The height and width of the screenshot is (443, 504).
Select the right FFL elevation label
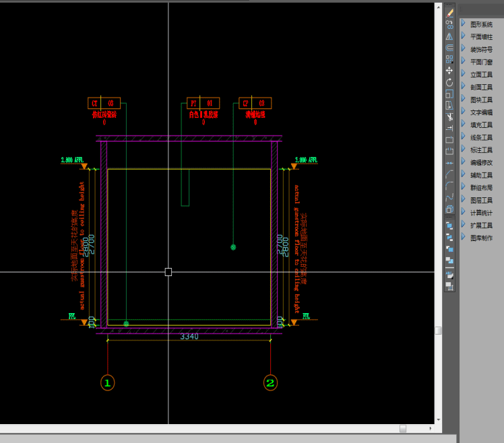point(307,316)
